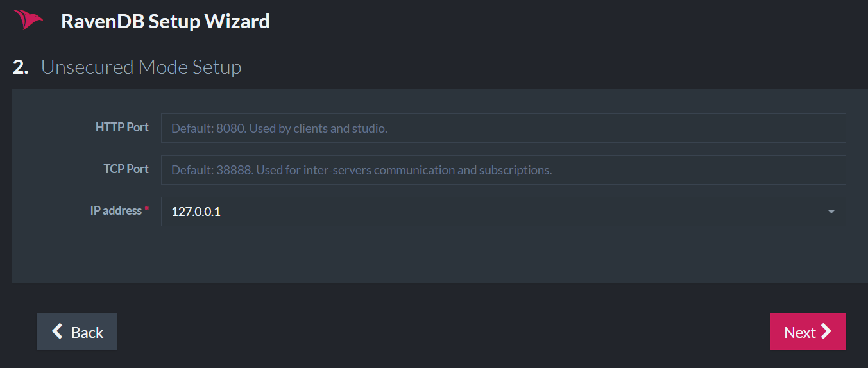Open the IP address combo box showing 127.0.0.1
Screen dimensions: 868x368
[x=503, y=212]
